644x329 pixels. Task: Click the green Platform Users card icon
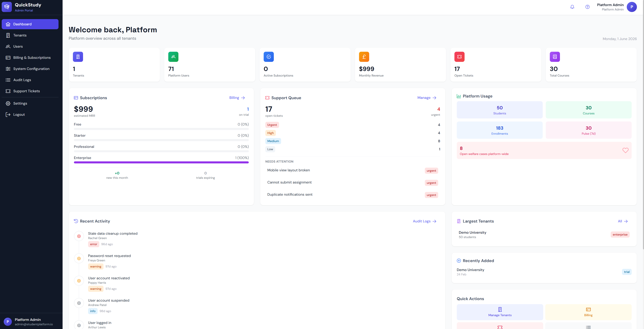(173, 57)
